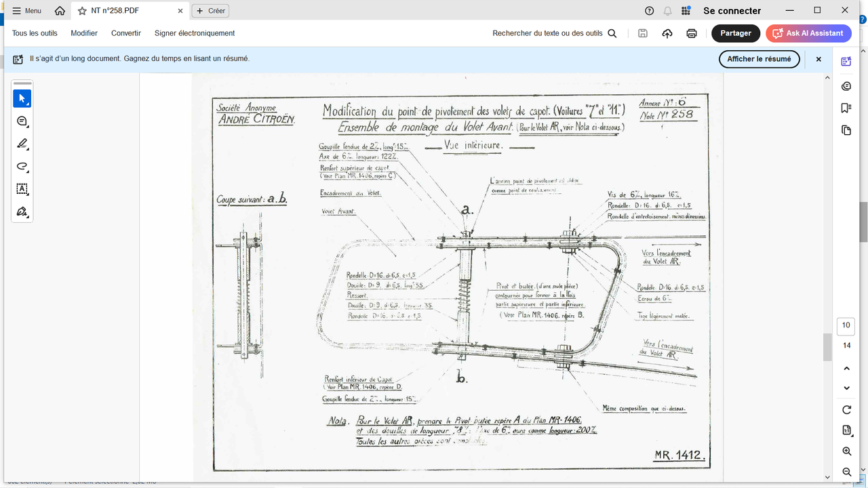868x488 pixels.
Task: Click 'André Citroën' text in the drawing
Action: (x=256, y=120)
